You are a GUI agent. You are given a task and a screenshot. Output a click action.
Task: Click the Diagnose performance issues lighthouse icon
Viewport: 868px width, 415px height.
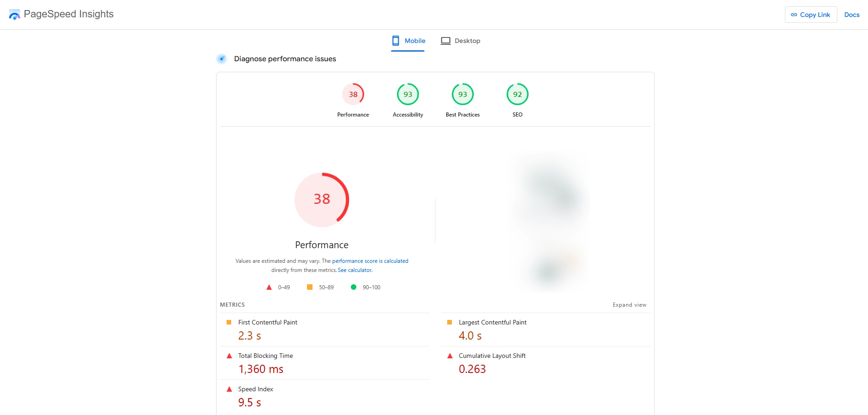point(222,59)
